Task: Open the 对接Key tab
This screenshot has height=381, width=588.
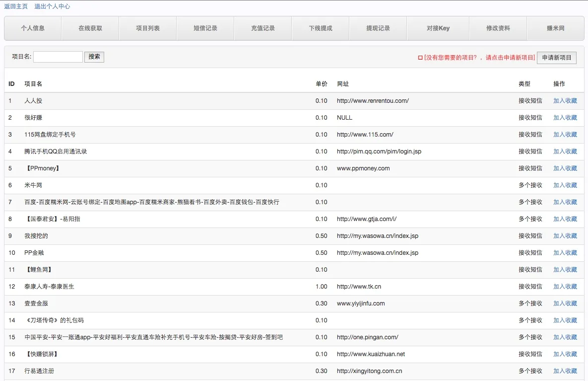Action: point(438,28)
